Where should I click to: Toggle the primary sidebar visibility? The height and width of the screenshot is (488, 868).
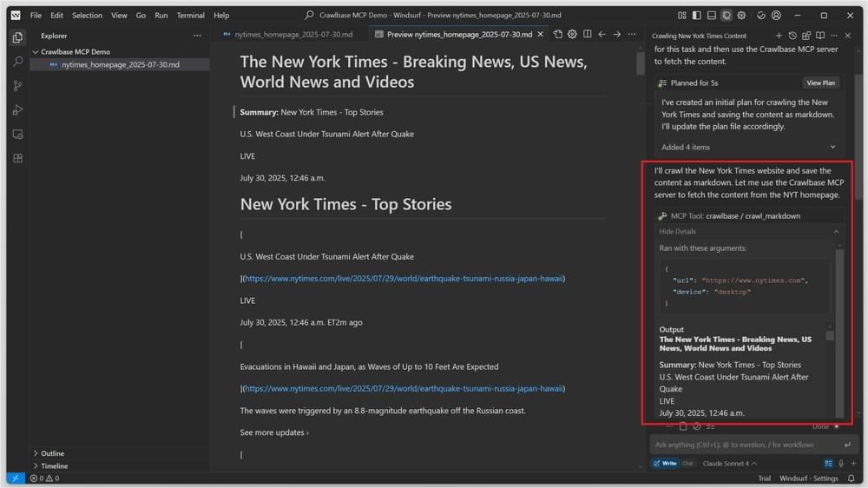[696, 16]
